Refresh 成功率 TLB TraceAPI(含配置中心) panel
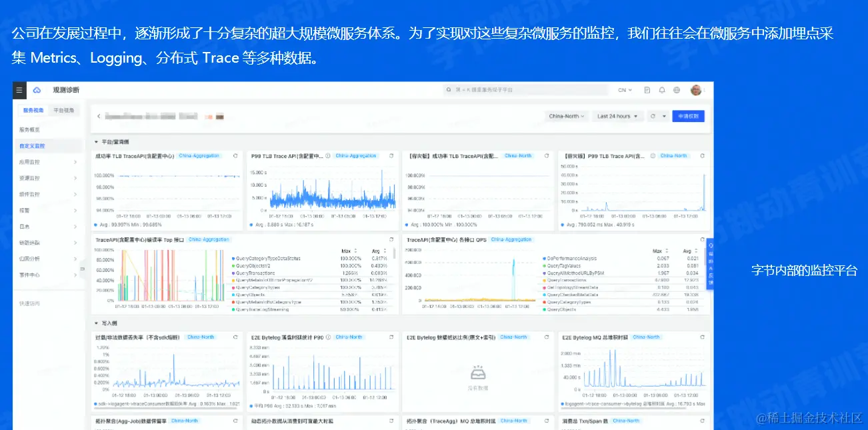Image resolution: width=868 pixels, height=430 pixels. click(x=235, y=156)
